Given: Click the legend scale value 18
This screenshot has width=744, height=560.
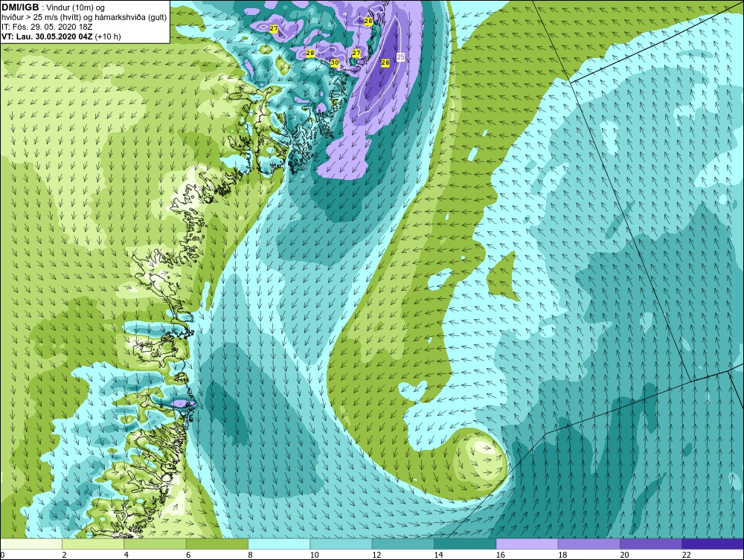Looking at the screenshot, I should click(x=562, y=555).
